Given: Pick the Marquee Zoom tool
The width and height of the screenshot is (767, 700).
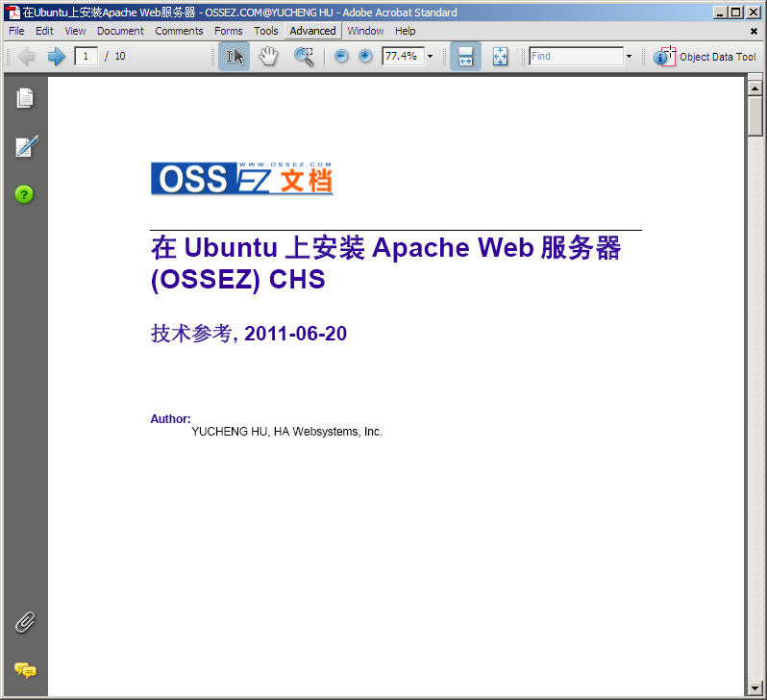Looking at the screenshot, I should tap(304, 57).
